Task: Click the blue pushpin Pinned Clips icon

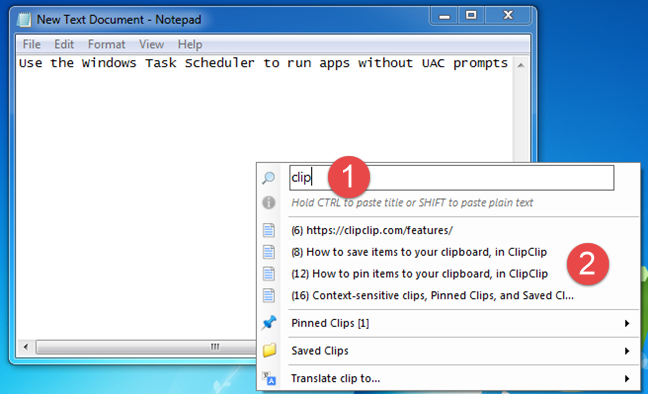Action: [x=269, y=322]
